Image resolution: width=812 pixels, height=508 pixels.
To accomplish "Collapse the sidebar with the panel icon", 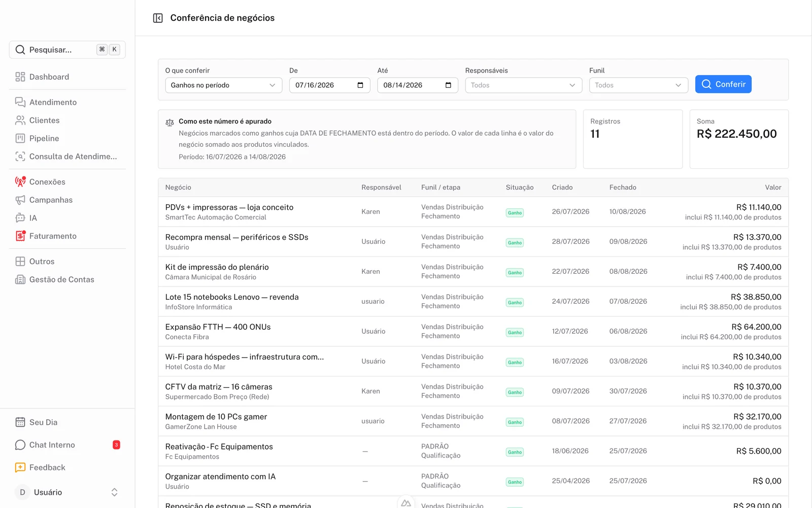I will pos(158,18).
